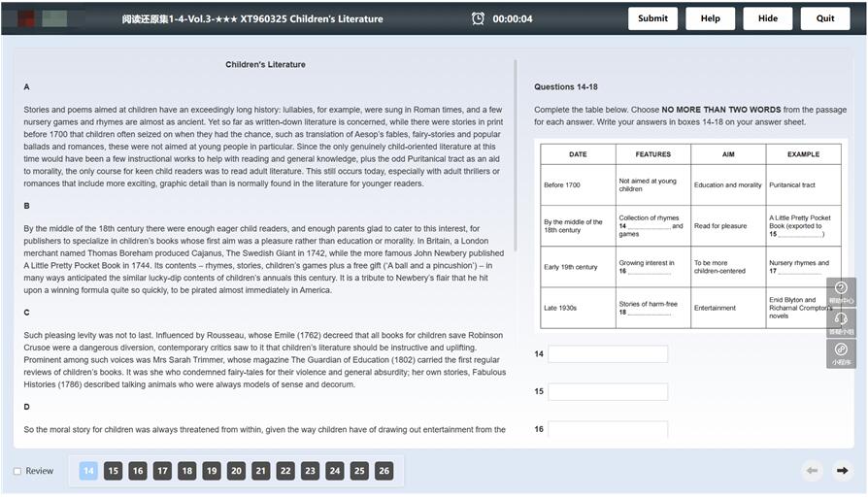
Task: Click the answer box for question 15
Action: tap(608, 392)
